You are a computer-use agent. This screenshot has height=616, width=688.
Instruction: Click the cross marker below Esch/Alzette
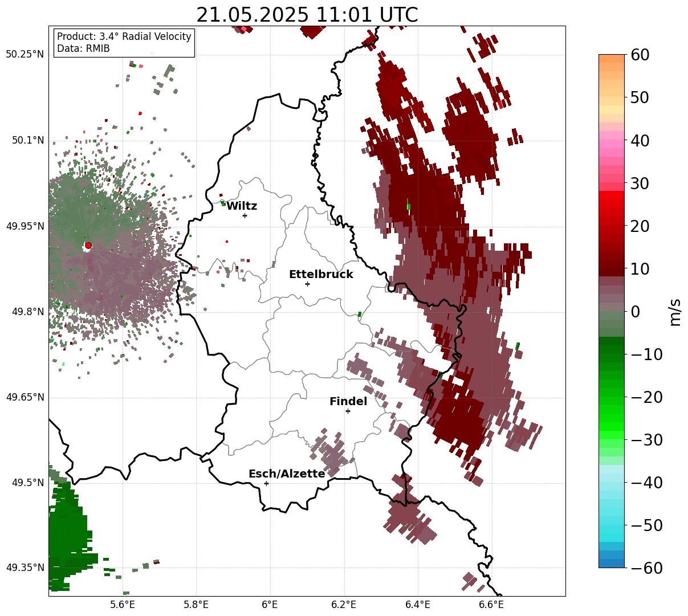coord(266,483)
